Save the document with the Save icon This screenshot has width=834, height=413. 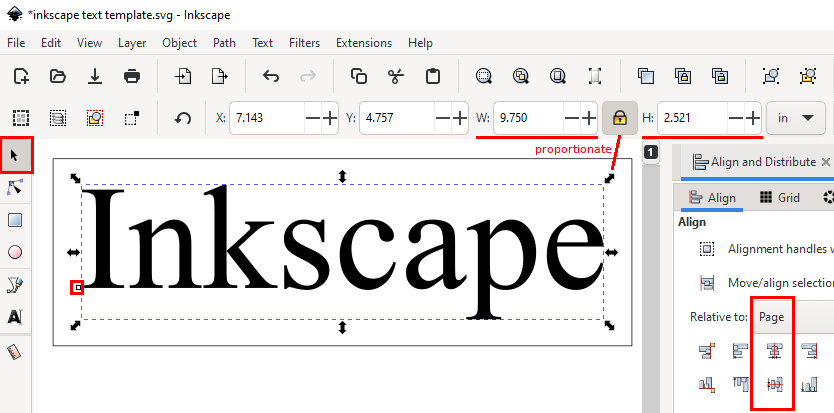click(x=95, y=76)
